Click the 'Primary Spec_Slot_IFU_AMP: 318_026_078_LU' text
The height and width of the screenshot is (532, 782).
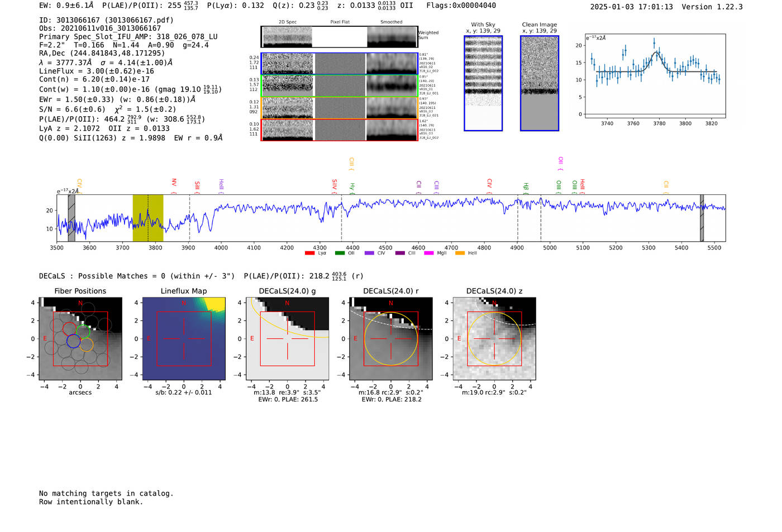pyautogui.click(x=128, y=37)
